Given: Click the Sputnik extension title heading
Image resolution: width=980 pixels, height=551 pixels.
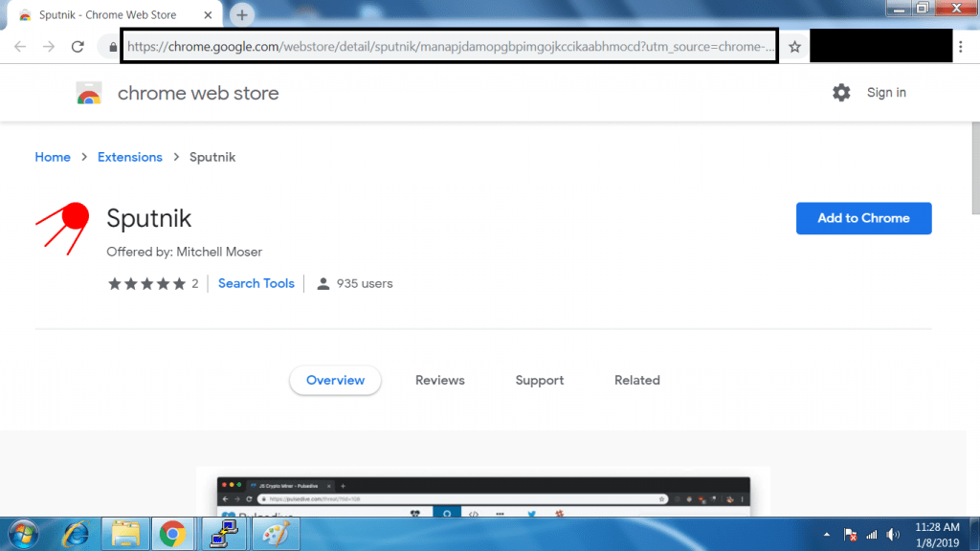Looking at the screenshot, I should click(x=148, y=219).
